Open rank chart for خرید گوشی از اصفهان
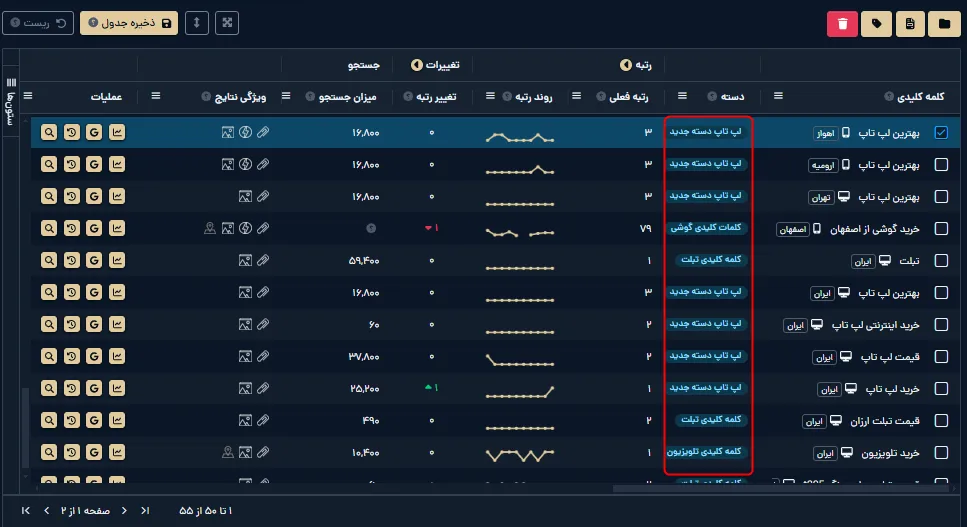 [117, 228]
